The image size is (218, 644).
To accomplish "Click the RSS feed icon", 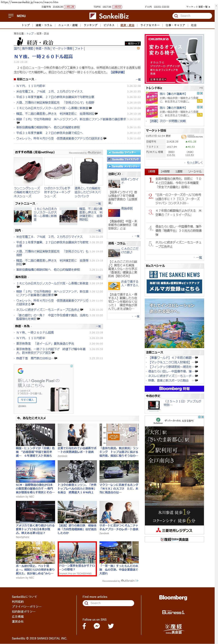I will (x=138, y=48).
